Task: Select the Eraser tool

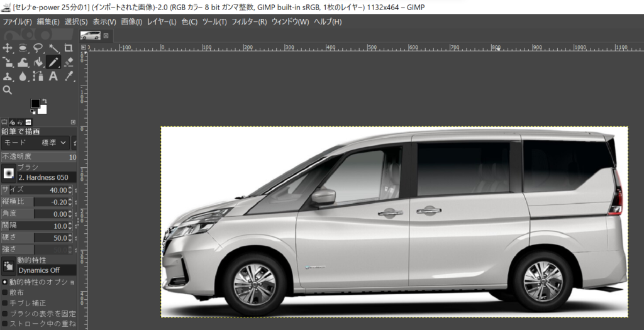Action: (x=69, y=62)
